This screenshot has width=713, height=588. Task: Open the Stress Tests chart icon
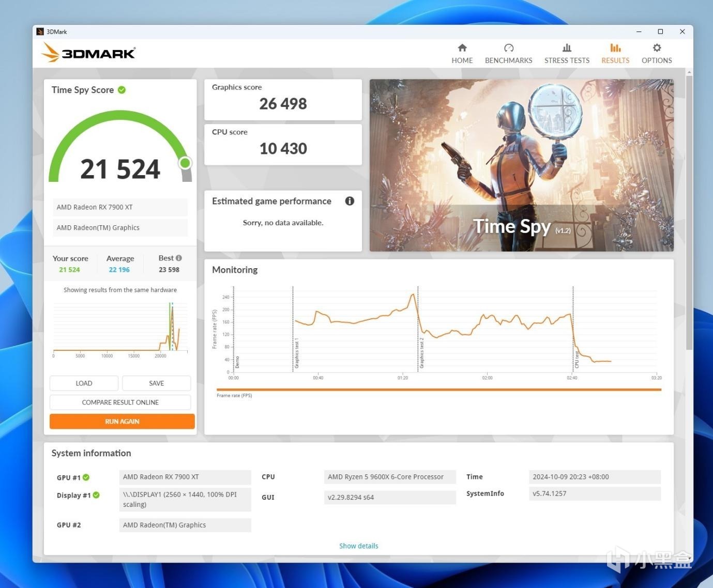click(x=567, y=48)
